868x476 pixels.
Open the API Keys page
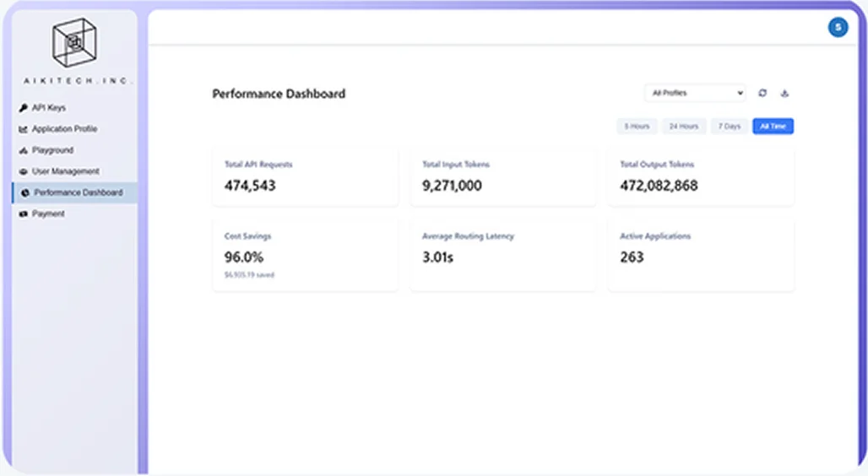pos(75,108)
